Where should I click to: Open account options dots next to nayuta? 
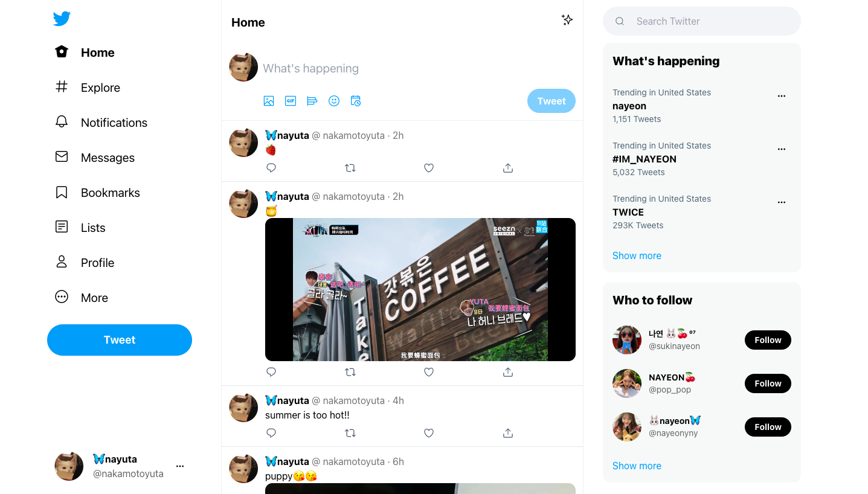point(180,466)
